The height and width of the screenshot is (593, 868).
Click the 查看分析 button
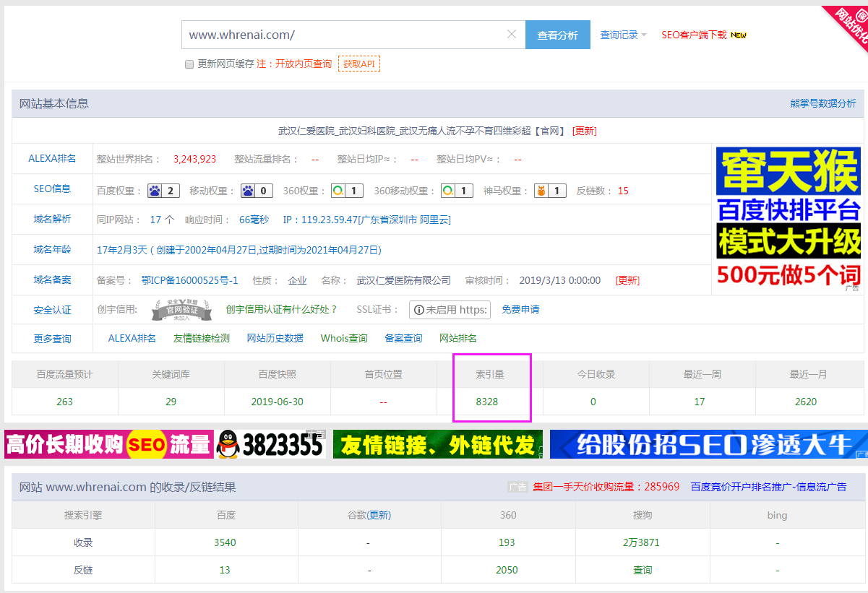click(x=557, y=35)
